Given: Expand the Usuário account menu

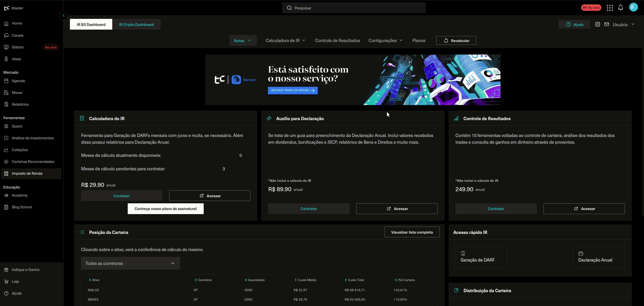Looking at the screenshot, I should pyautogui.click(x=623, y=25).
